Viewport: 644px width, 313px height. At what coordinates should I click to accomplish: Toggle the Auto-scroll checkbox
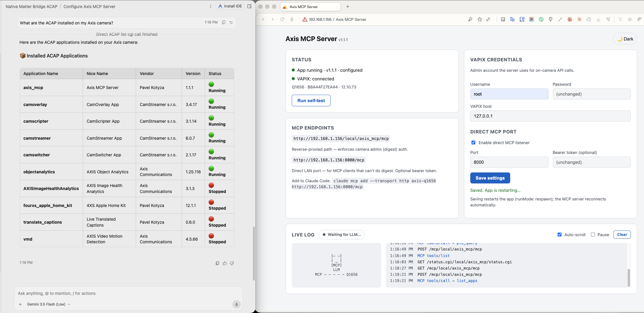(560, 235)
